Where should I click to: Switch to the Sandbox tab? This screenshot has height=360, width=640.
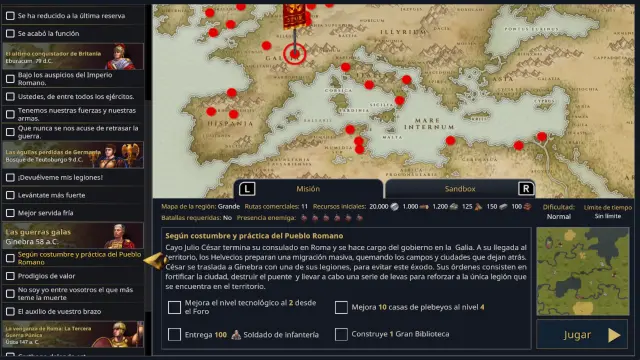tap(460, 189)
